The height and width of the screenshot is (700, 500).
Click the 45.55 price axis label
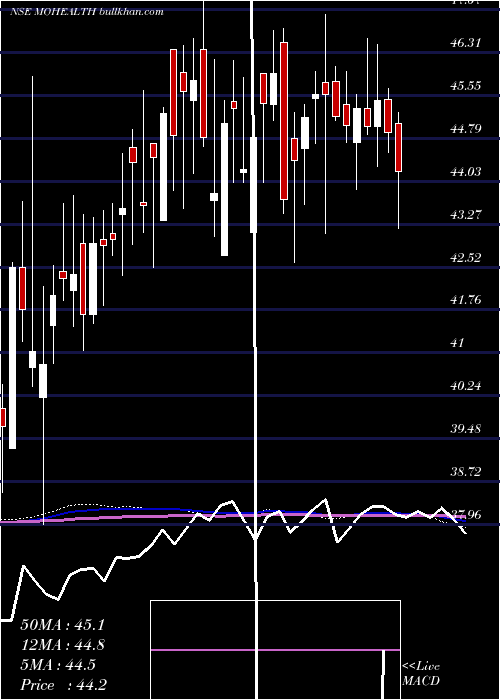tap(466, 86)
